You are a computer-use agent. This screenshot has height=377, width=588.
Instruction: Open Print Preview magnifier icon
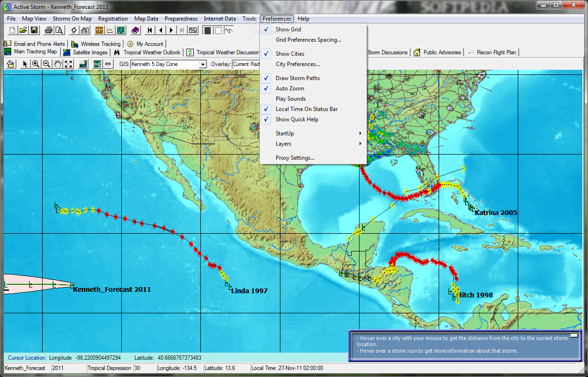59,30
